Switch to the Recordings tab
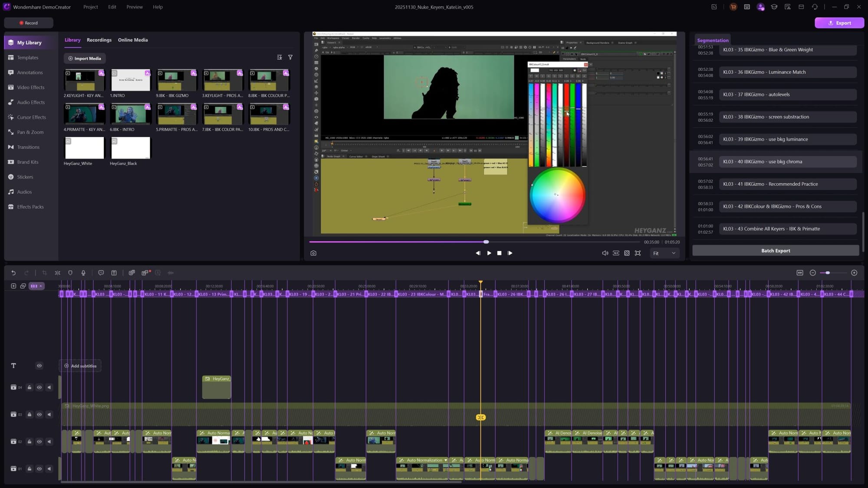 pos(99,40)
